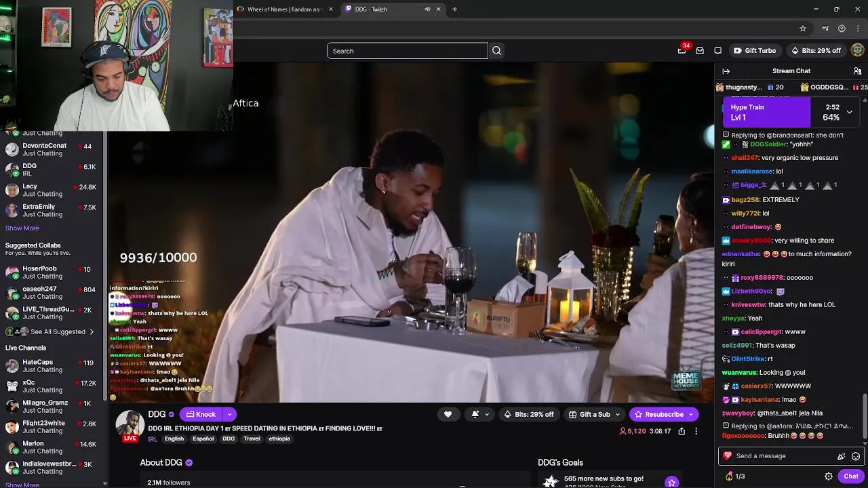Open DevonteCenat channel in sidebar
868x488 pixels.
click(52, 149)
